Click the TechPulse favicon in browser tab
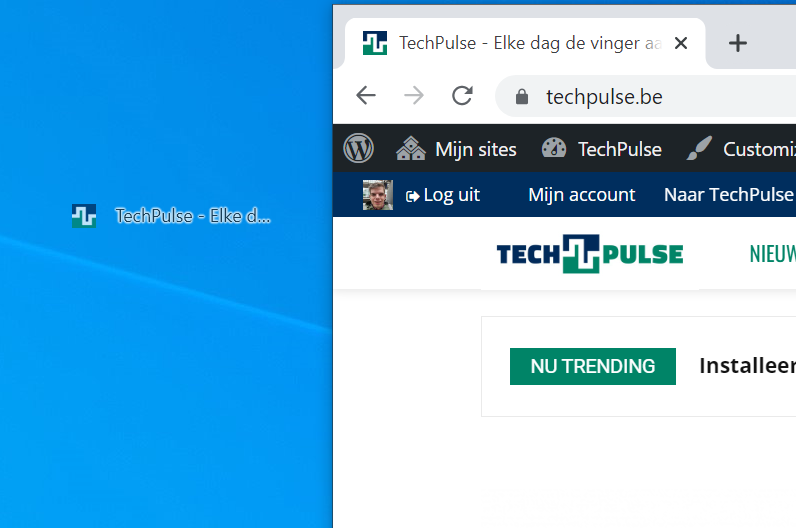Image resolution: width=796 pixels, height=528 pixels. point(375,43)
